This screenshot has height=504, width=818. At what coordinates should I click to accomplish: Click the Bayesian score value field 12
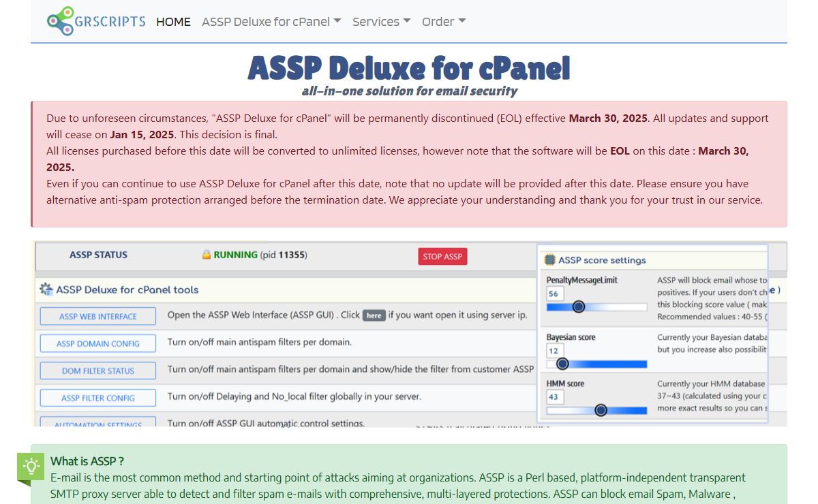click(555, 351)
